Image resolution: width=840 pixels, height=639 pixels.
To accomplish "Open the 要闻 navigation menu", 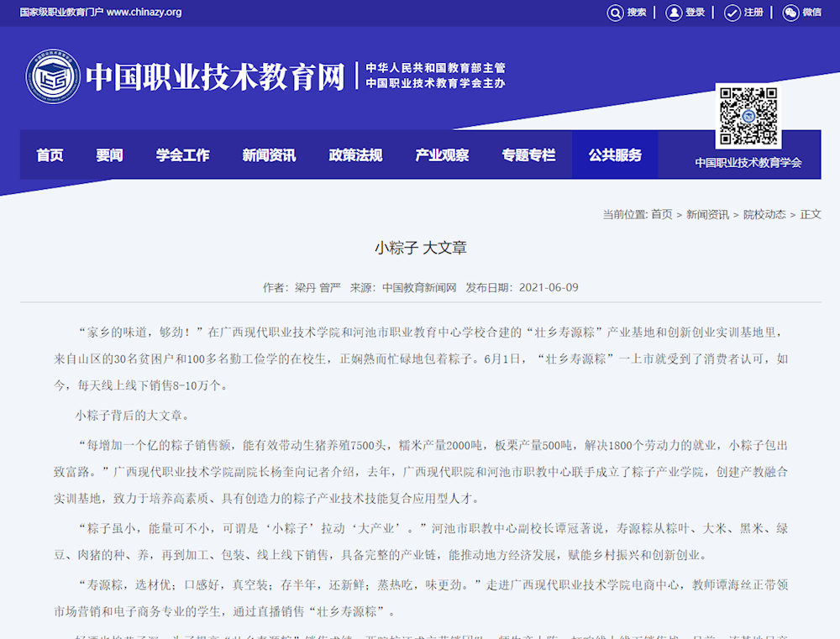I will (109, 155).
